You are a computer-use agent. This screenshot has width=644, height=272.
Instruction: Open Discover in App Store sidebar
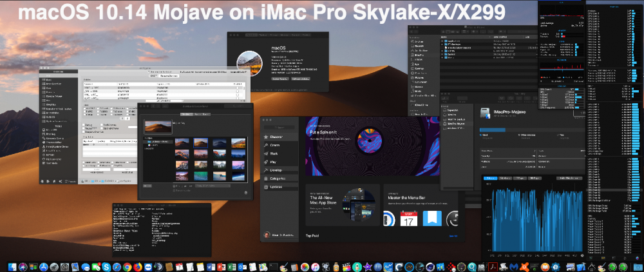coord(281,137)
